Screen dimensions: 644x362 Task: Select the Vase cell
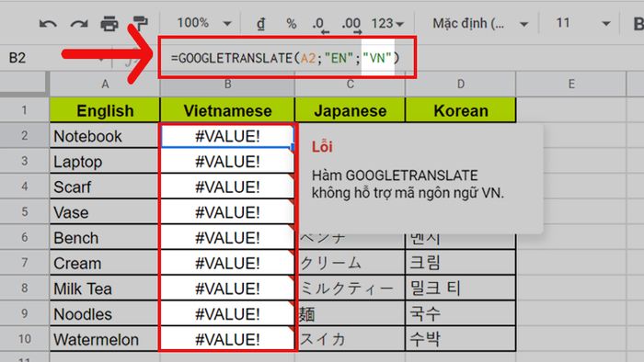point(105,212)
